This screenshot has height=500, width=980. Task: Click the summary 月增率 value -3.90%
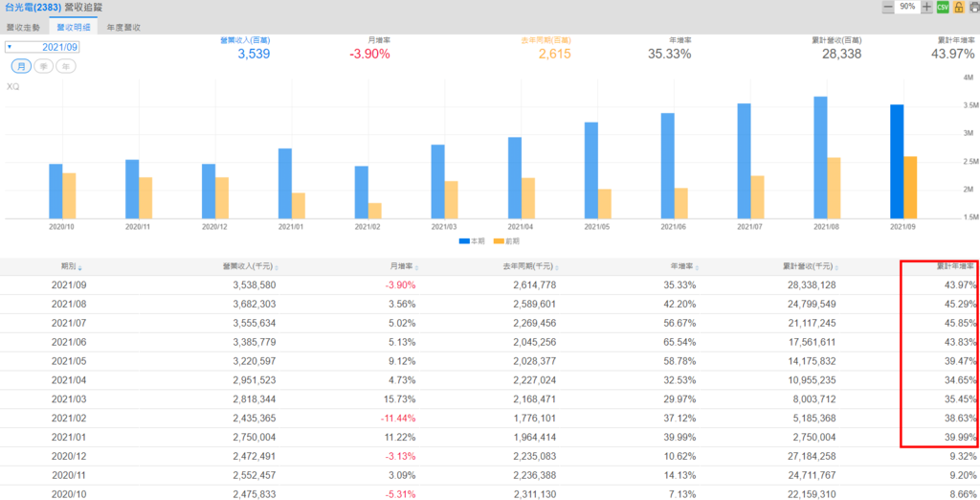pos(369,54)
